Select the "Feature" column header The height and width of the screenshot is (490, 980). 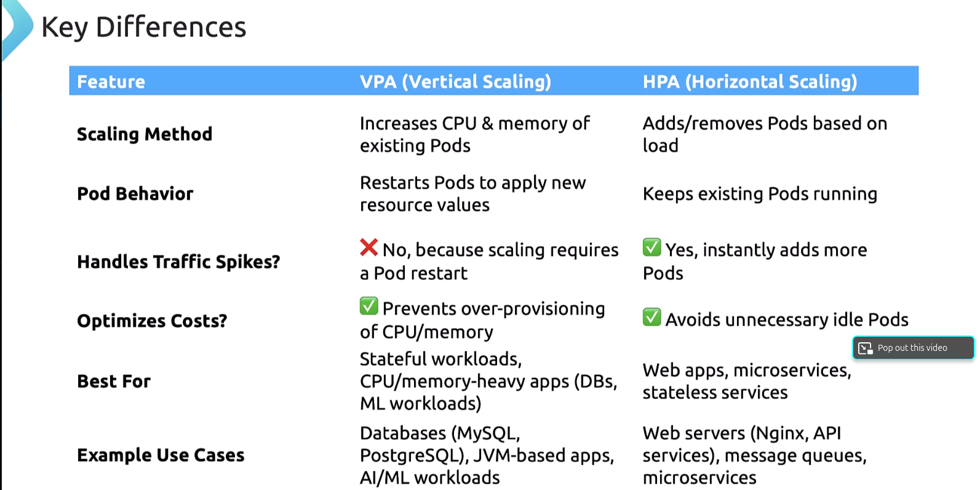[111, 82]
